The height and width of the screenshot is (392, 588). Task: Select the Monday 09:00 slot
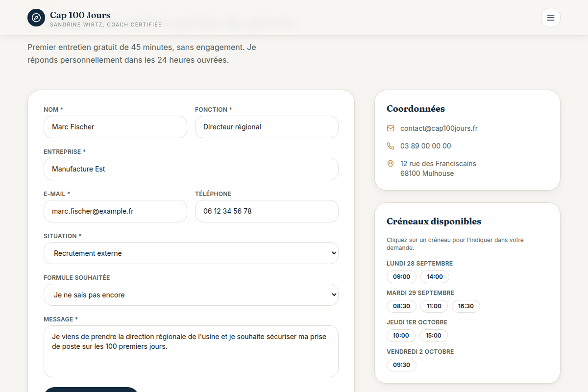pos(401,277)
